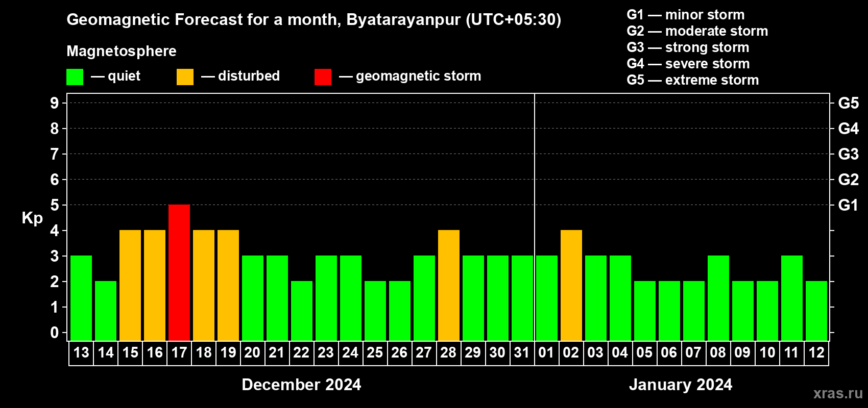Click the G2 label on the right axis
Image resolution: width=868 pixels, height=408 pixels.
pyautogui.click(x=849, y=180)
